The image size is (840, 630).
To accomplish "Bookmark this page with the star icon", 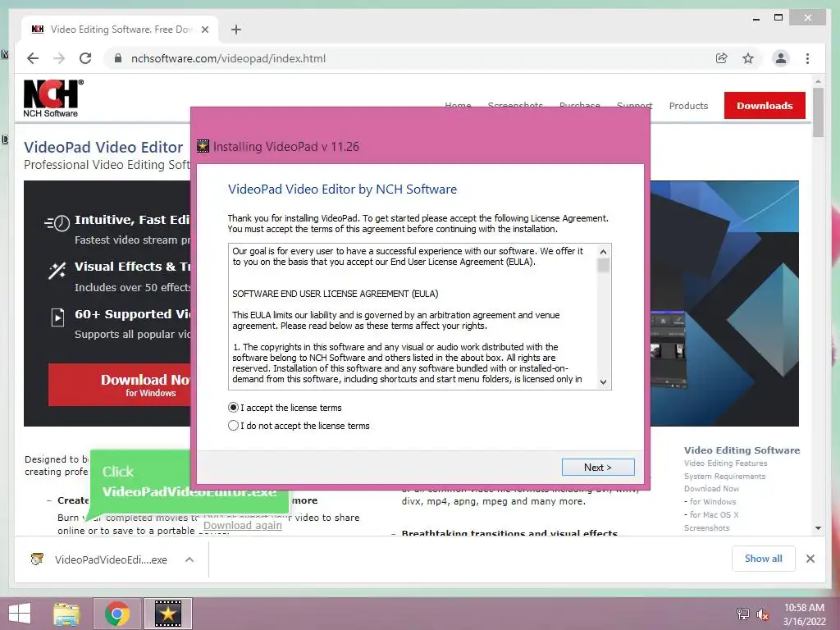I will 748,58.
